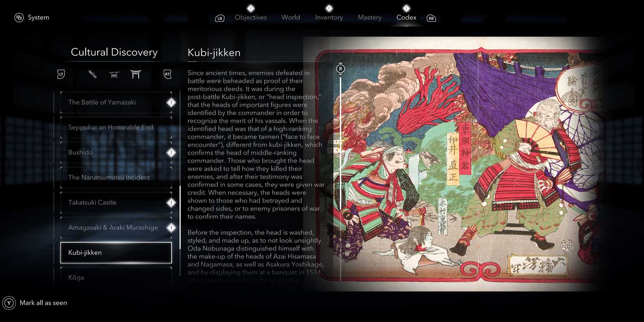Click the Y button icon
The image size is (644, 322).
9,303
